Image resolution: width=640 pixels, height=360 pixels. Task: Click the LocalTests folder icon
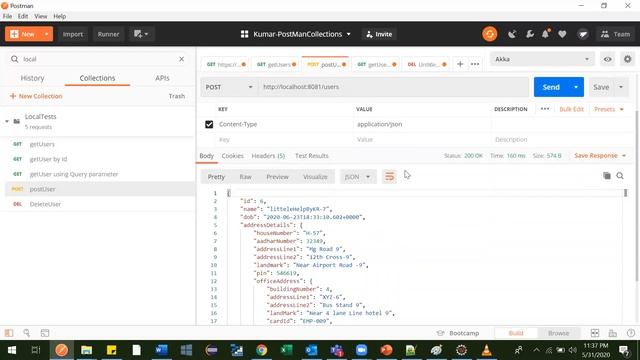point(17,121)
